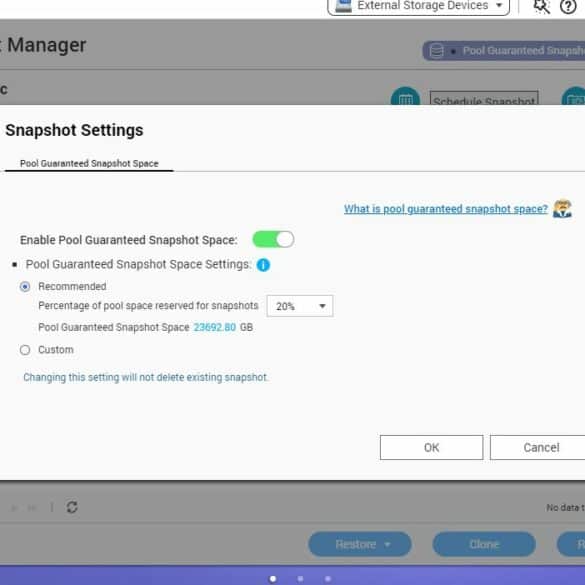The image size is (585, 585).
Task: Click the blue info icon beside Space Settings
Action: click(263, 265)
